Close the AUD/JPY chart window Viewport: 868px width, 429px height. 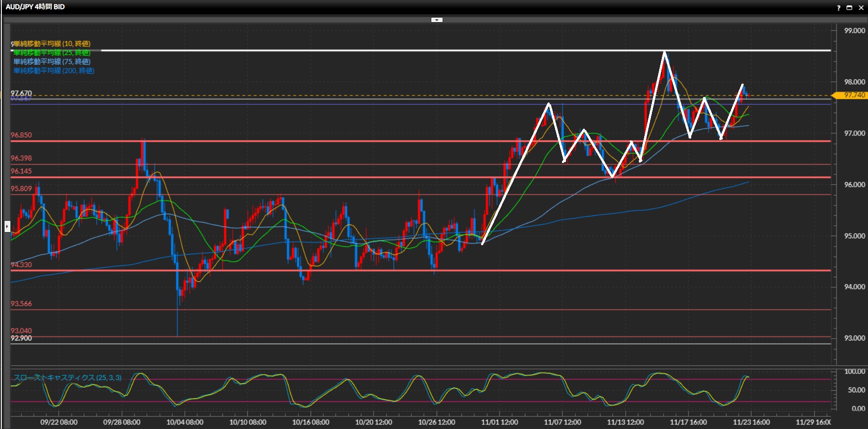(861, 8)
